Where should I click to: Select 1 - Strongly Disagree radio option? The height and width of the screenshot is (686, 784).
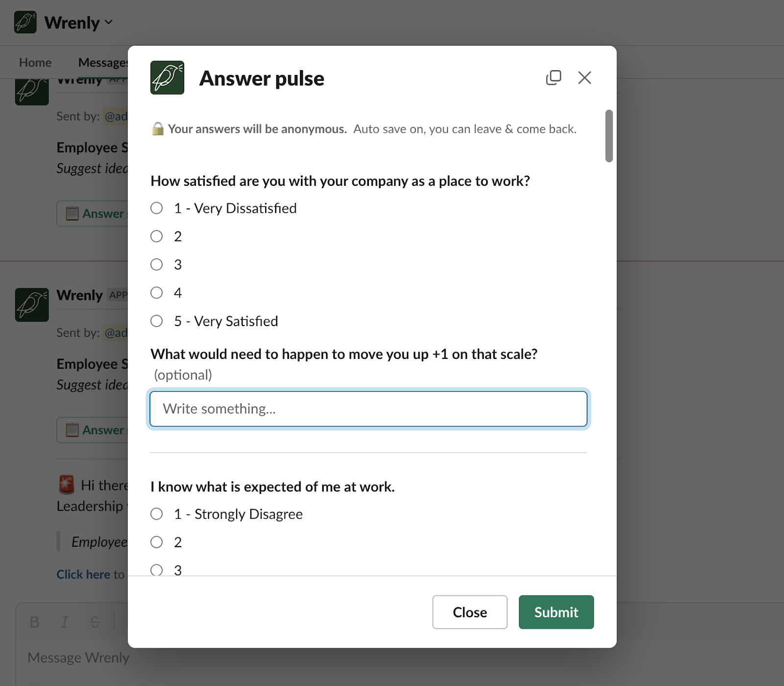pyautogui.click(x=156, y=514)
